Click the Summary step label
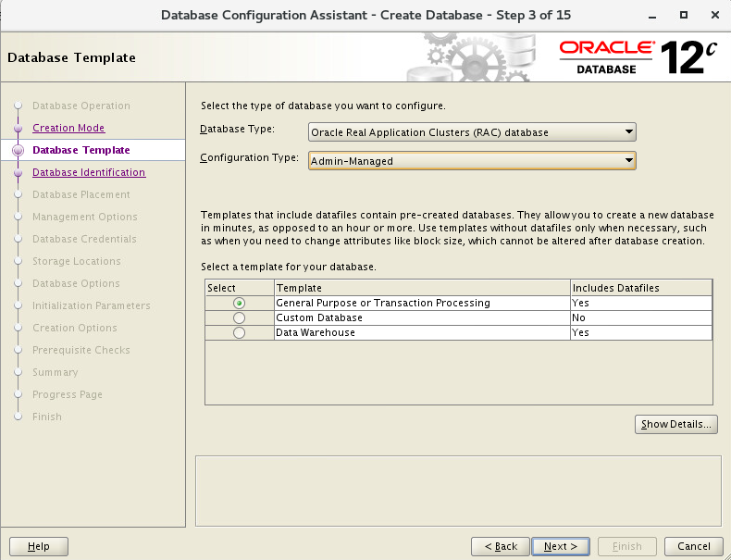 point(55,372)
